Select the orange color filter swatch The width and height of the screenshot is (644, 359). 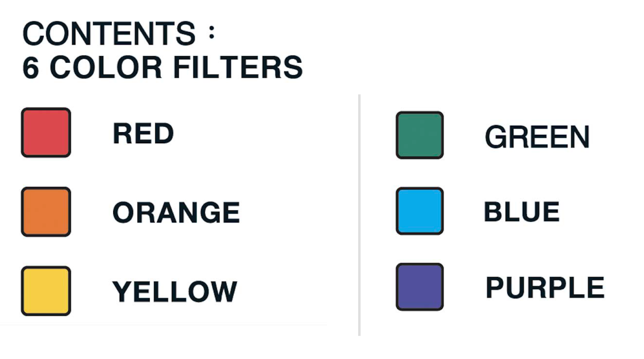pos(46,212)
